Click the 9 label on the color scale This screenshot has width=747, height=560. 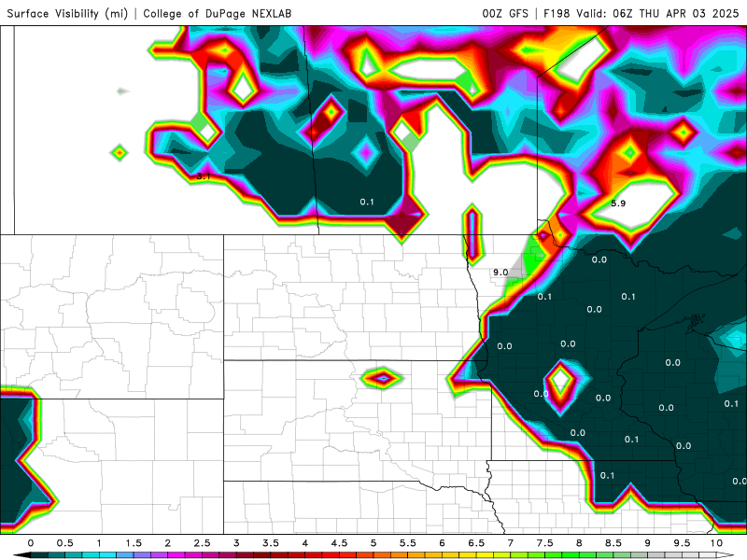[648, 543]
